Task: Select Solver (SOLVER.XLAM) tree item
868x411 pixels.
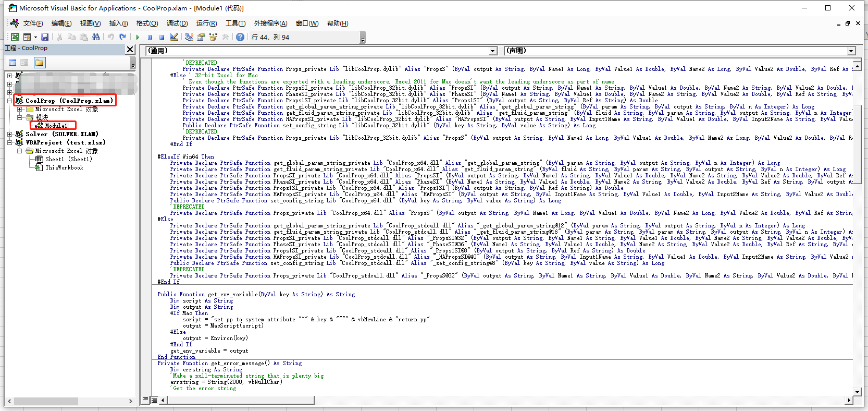Action: (62, 134)
